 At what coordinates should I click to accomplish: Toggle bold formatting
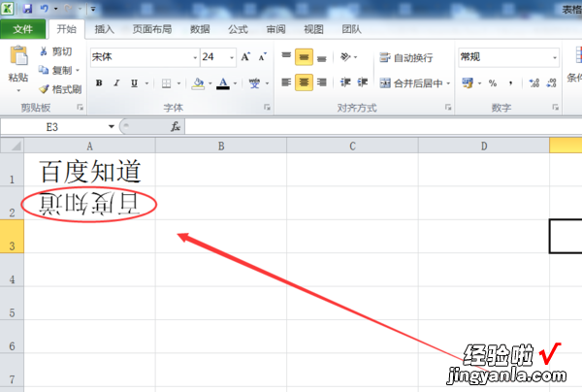99,83
